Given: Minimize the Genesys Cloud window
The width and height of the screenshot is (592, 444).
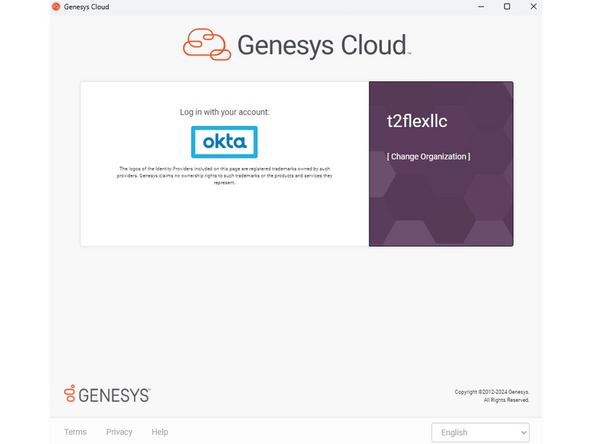Looking at the screenshot, I should point(481,7).
